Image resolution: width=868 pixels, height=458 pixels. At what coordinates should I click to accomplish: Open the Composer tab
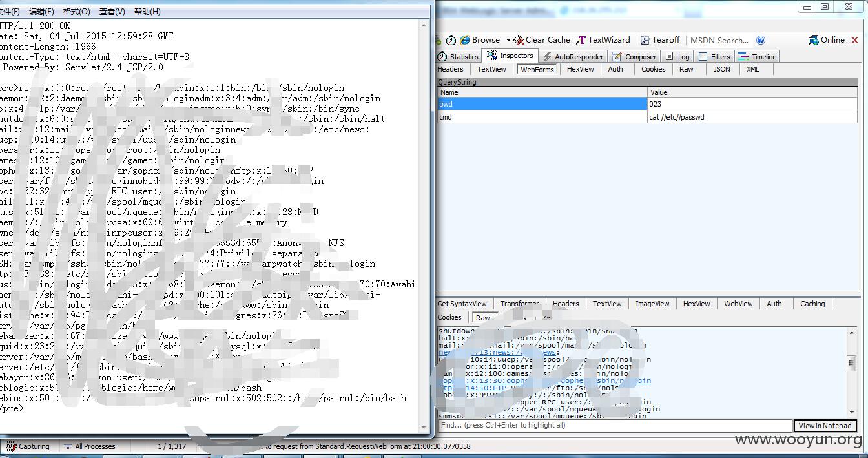(634, 56)
